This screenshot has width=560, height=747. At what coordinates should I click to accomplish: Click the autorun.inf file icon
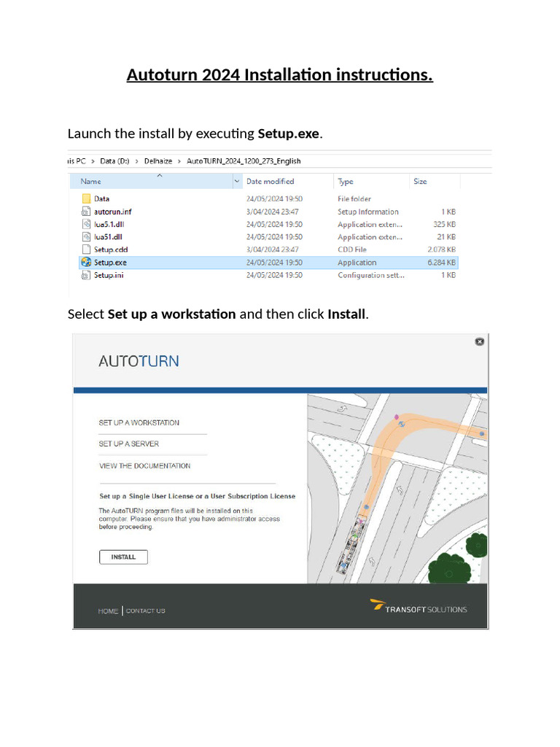[x=86, y=212]
